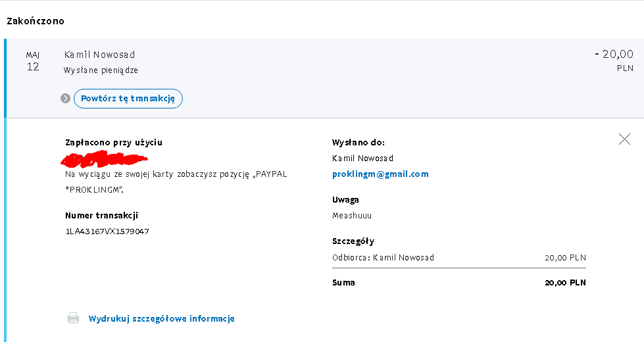Close the transaction details panel

(x=624, y=139)
